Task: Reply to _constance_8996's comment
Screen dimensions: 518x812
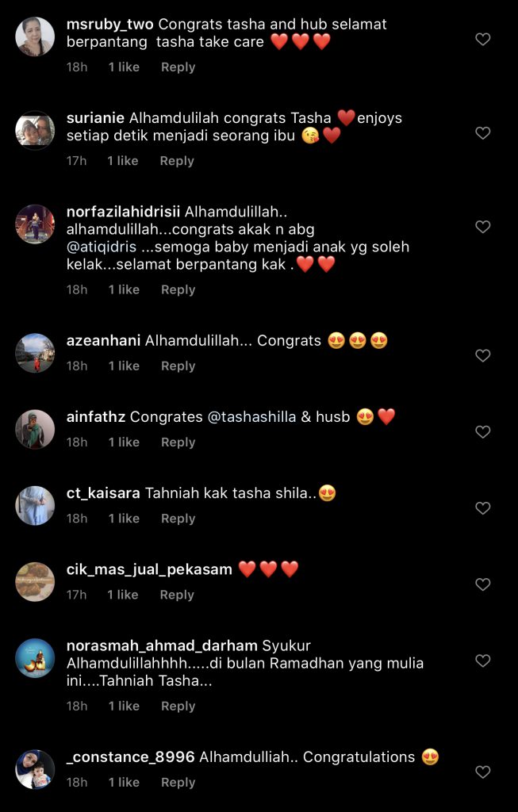Action: [x=178, y=783]
